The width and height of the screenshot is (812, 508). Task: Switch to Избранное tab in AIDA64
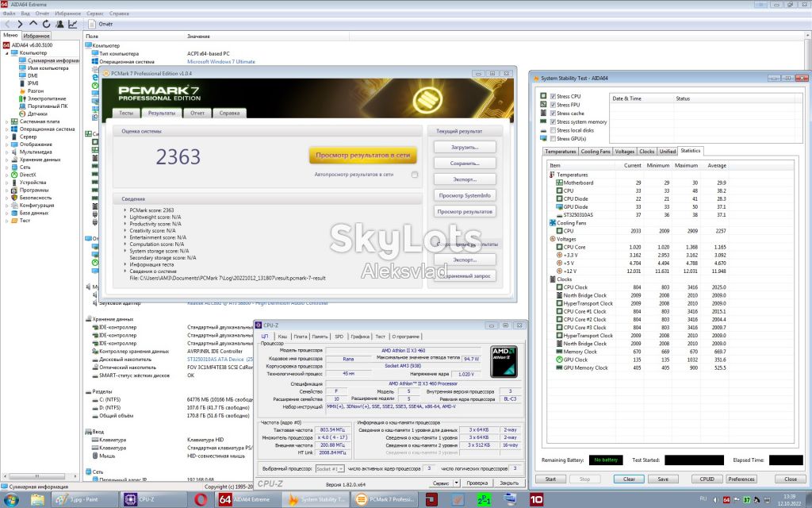36,36
